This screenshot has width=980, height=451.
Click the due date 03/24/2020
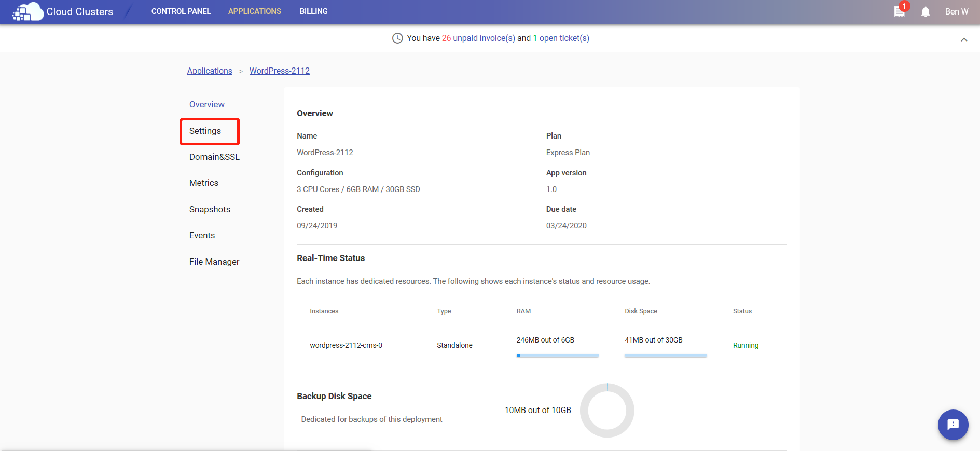[567, 226]
